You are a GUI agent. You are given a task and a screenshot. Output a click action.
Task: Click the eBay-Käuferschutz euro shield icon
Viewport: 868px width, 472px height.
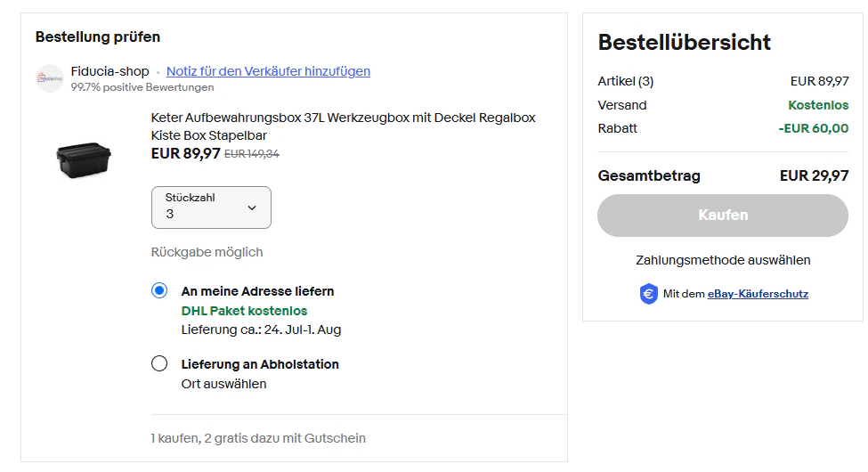click(648, 294)
